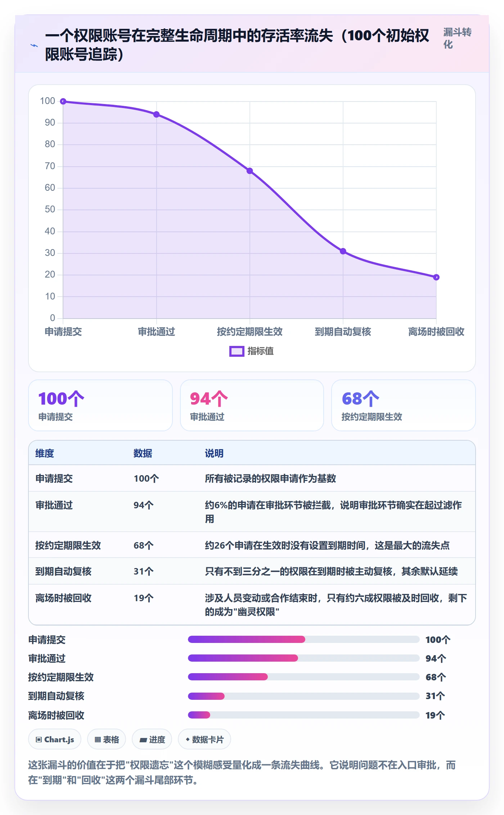Image resolution: width=504 pixels, height=815 pixels.
Task: Select the 申请提交 table row cell
Action: (x=54, y=478)
